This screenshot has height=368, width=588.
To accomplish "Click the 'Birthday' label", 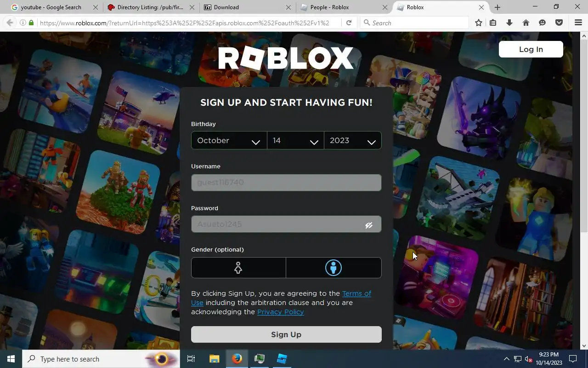I will point(203,124).
